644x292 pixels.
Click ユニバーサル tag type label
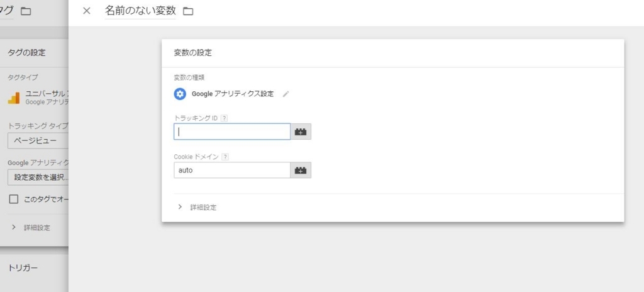(x=46, y=93)
